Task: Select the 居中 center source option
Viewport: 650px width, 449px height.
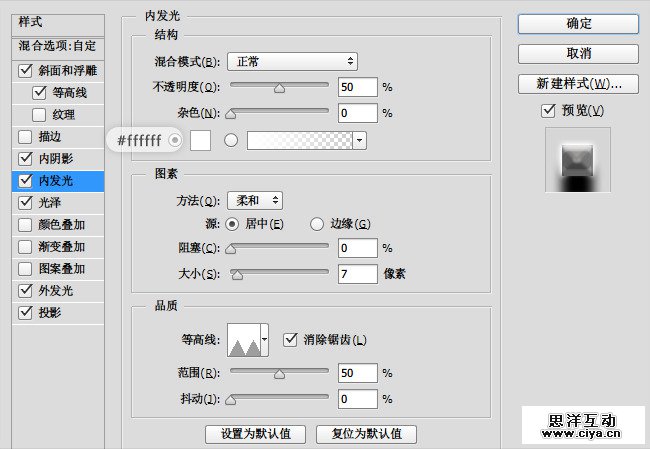Action: click(x=232, y=223)
